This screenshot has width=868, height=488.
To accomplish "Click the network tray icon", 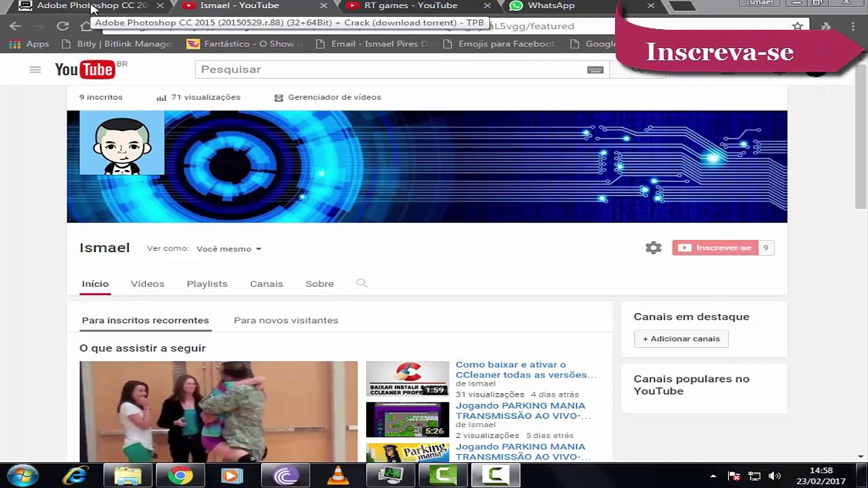I will click(x=755, y=476).
